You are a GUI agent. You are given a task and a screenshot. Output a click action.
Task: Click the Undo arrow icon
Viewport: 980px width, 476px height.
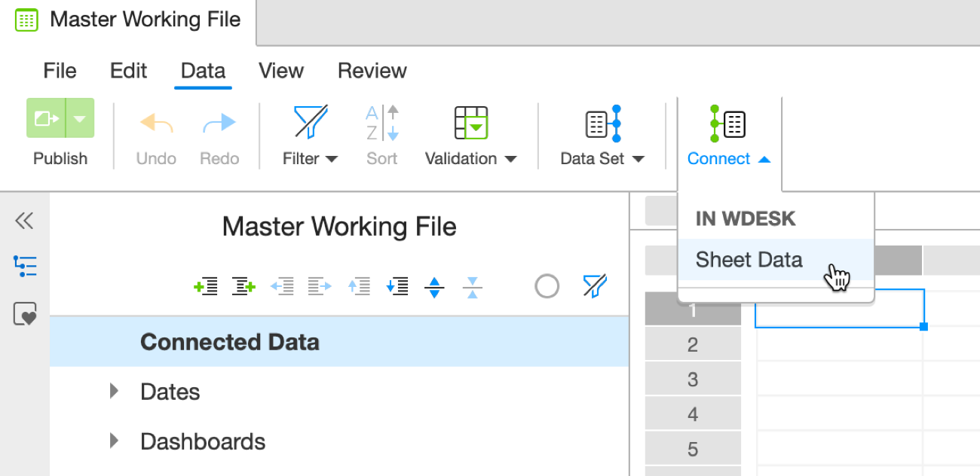coord(157,124)
